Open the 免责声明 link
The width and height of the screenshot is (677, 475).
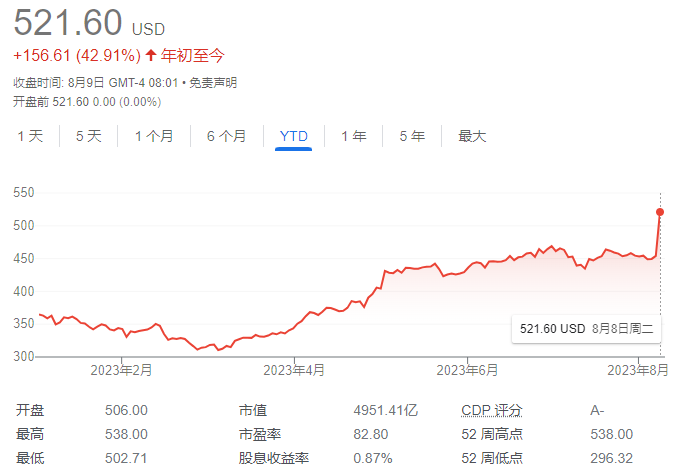point(213,83)
